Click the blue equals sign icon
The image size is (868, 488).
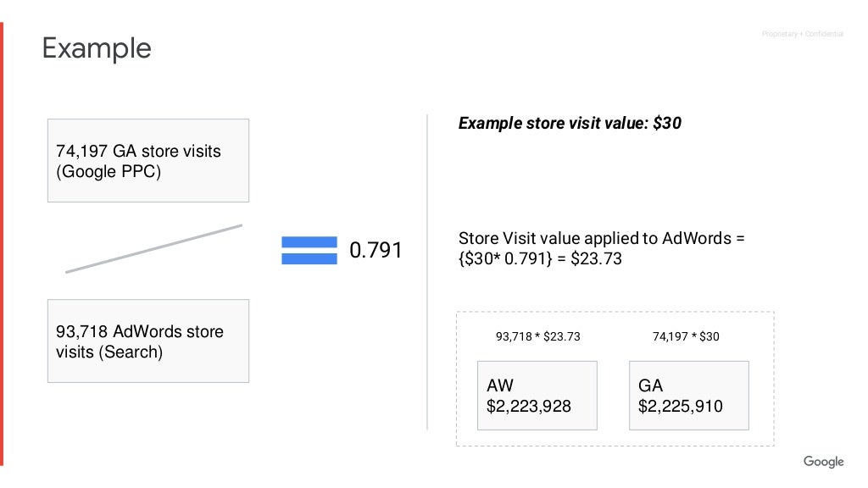pyautogui.click(x=309, y=250)
